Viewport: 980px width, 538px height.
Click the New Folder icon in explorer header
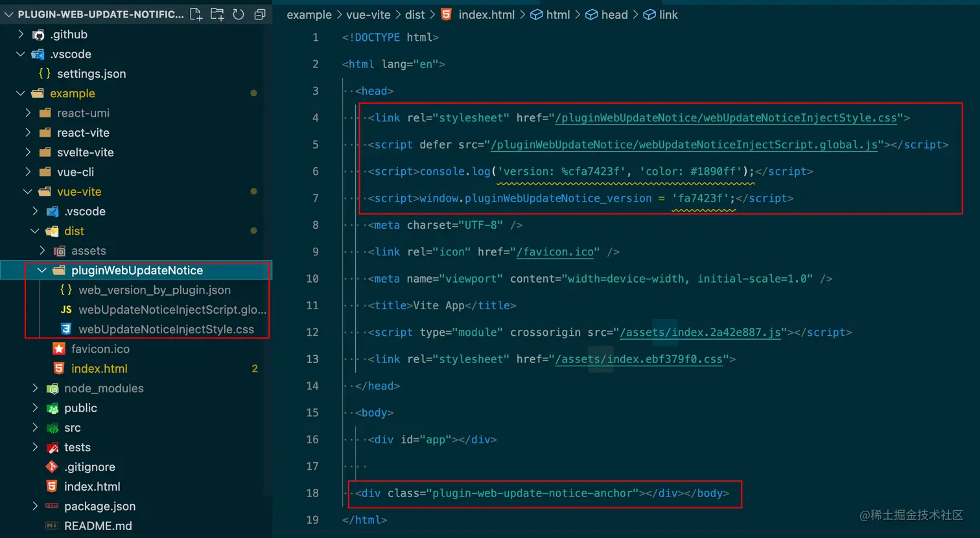click(217, 14)
